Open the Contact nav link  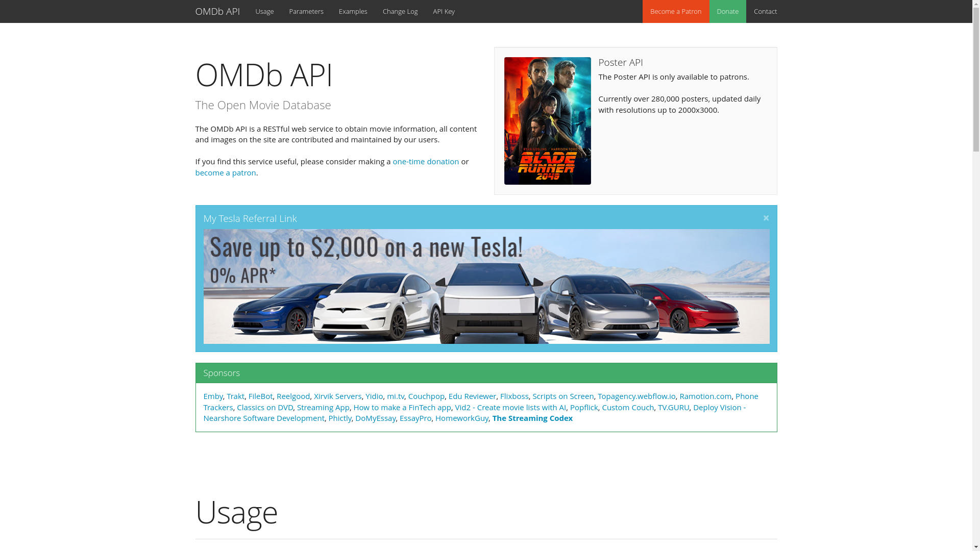(x=765, y=11)
